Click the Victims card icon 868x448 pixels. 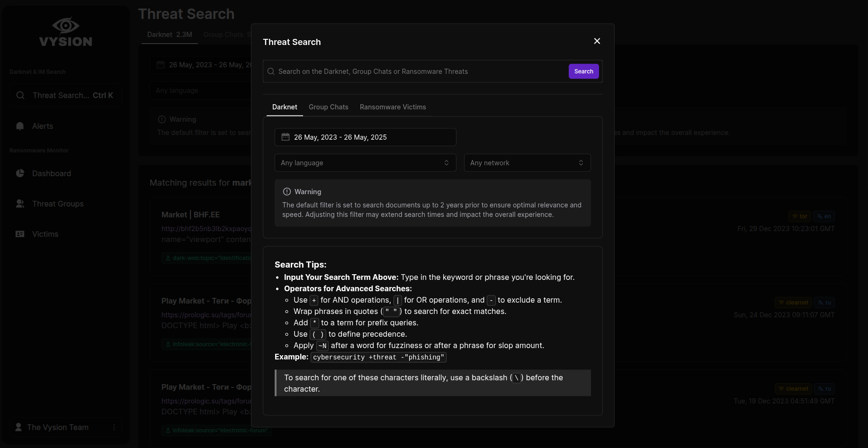pos(20,234)
